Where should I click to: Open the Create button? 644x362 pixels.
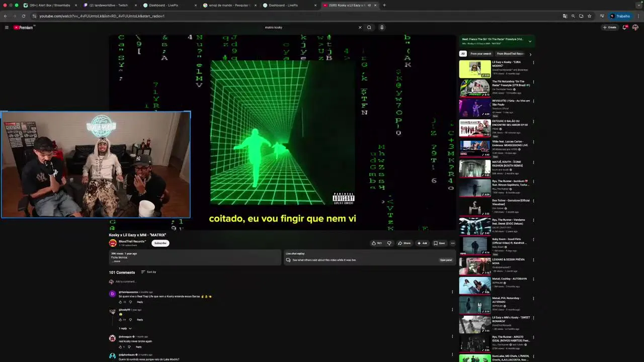tap(609, 27)
